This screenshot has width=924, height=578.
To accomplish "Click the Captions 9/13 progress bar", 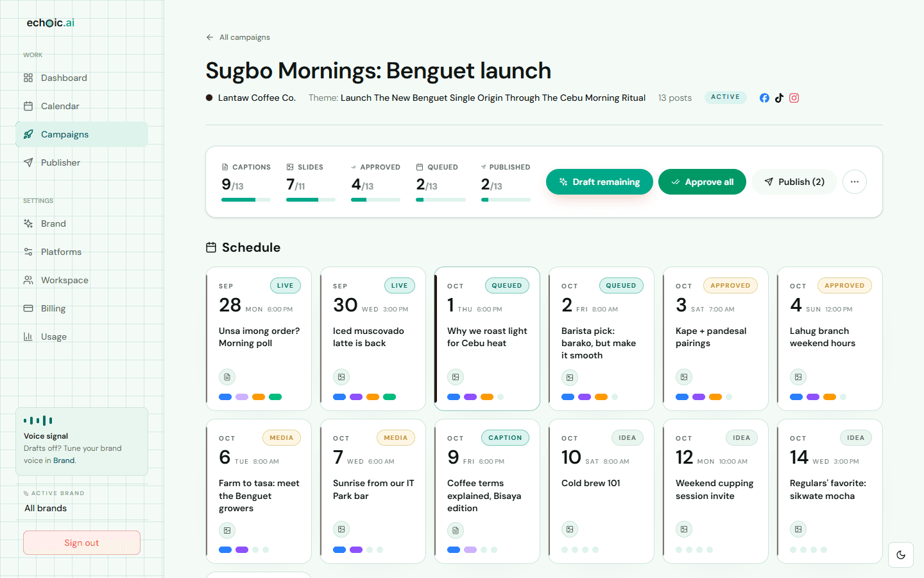I will point(246,200).
